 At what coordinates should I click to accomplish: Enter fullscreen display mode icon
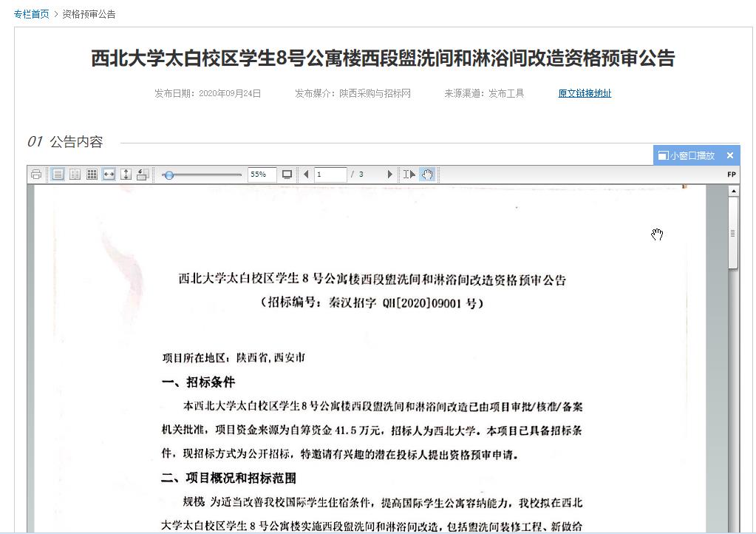click(287, 175)
